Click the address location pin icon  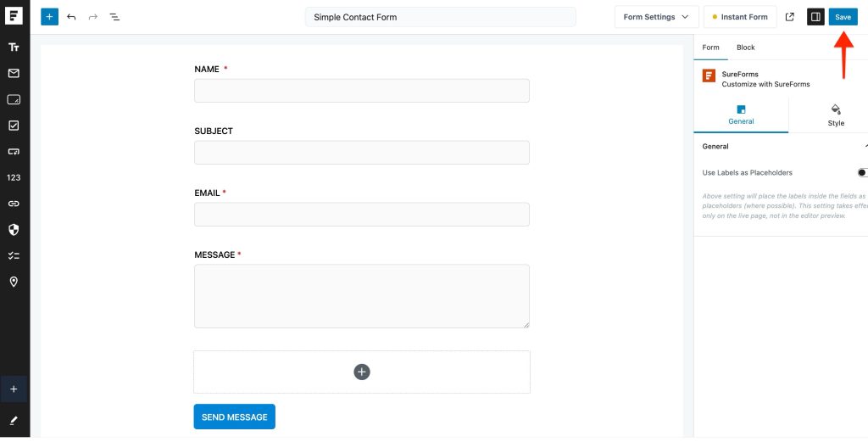tap(14, 282)
